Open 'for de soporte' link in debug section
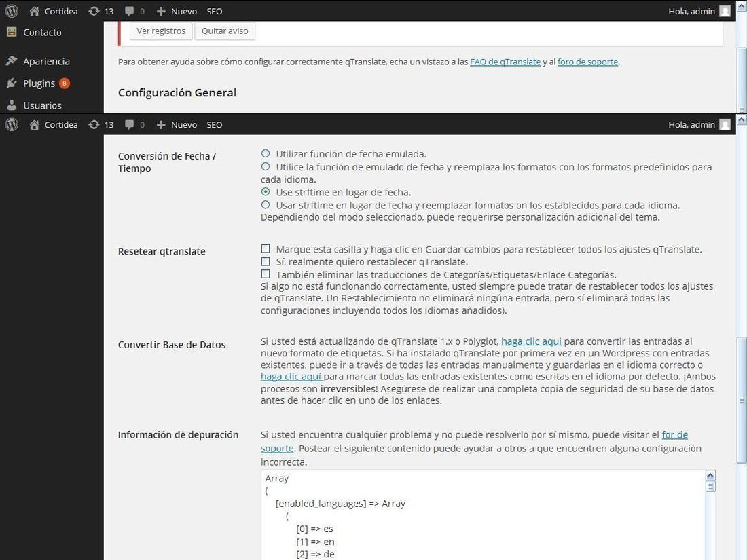The width and height of the screenshot is (747, 560). [674, 434]
